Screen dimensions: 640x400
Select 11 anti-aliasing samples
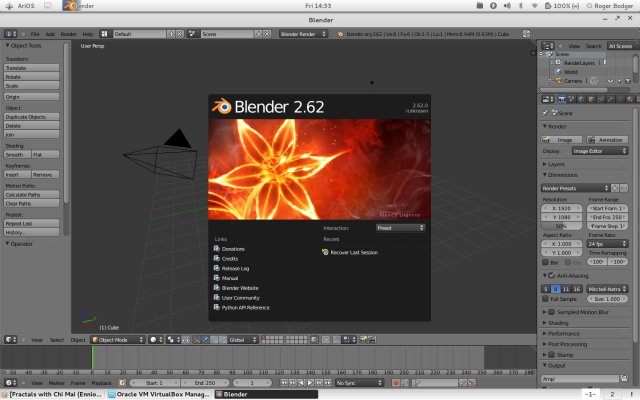coord(566,289)
